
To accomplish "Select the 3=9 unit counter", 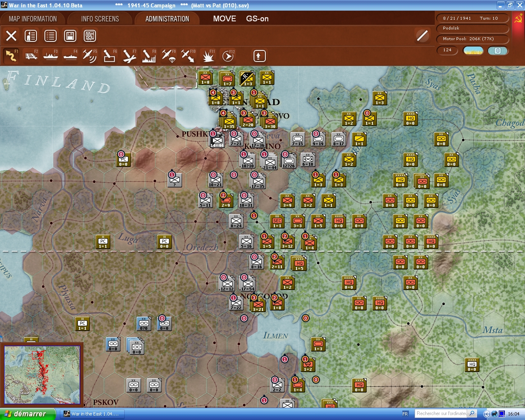I will coord(288,201).
